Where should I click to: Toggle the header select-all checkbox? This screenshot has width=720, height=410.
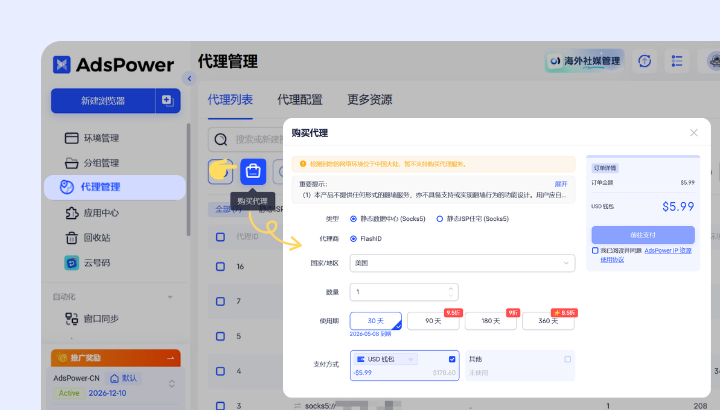click(220, 237)
